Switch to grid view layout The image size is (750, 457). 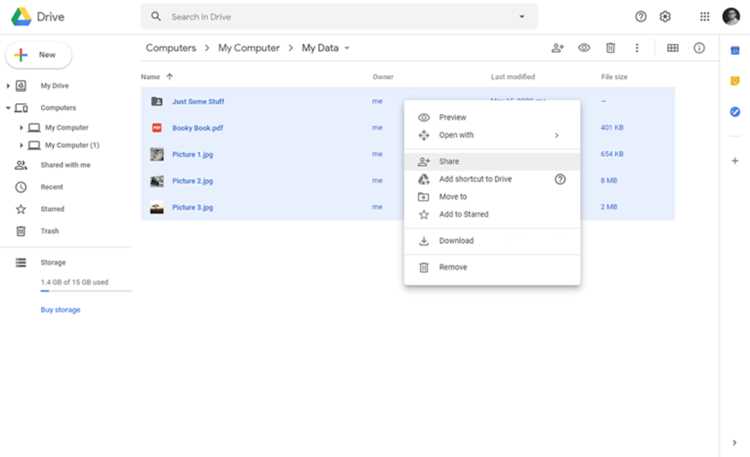(x=673, y=48)
